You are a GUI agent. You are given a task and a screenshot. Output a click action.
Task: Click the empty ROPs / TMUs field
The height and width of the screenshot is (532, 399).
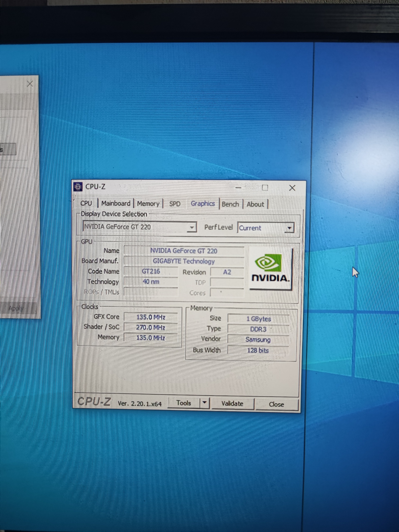[151, 292]
